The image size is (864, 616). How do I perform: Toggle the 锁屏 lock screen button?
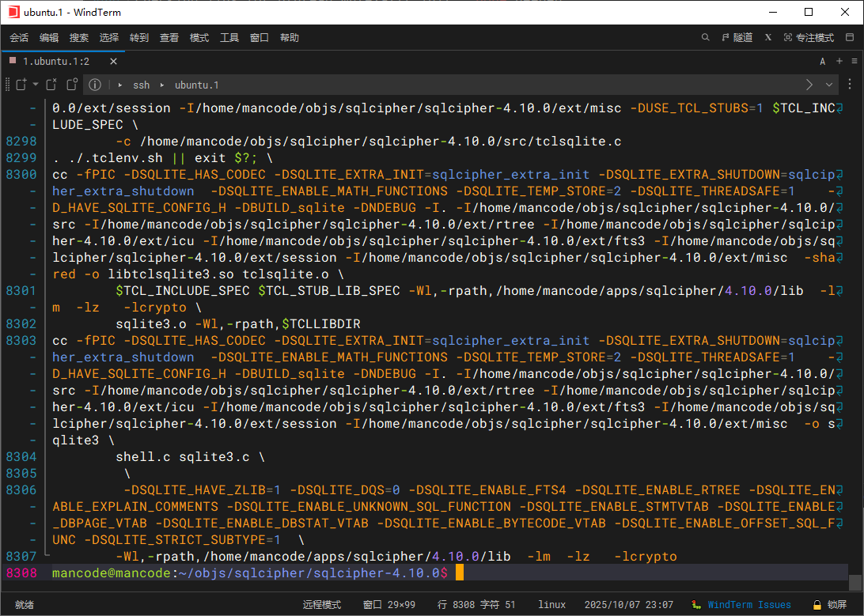[x=831, y=605]
